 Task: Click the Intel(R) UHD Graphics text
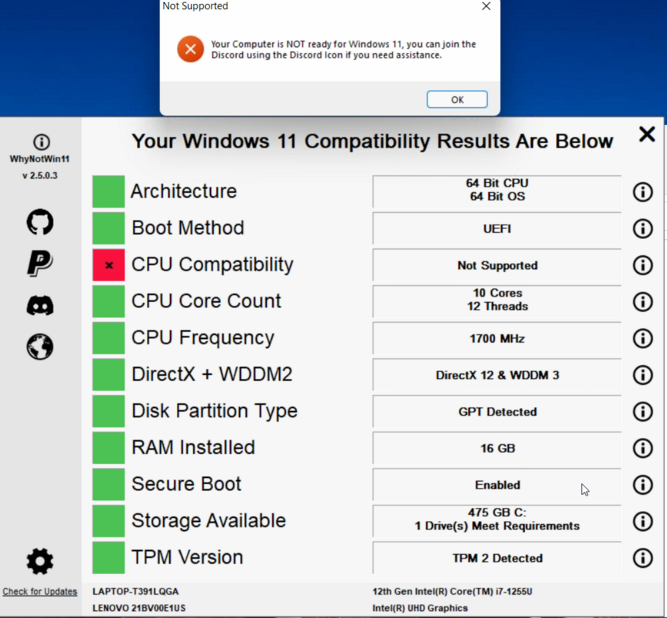(420, 608)
